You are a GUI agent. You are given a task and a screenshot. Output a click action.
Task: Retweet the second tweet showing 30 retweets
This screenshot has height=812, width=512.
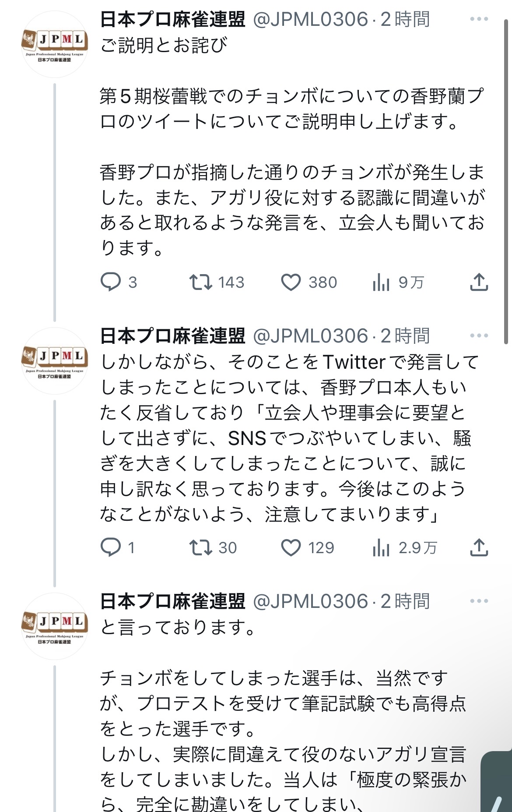pyautogui.click(x=200, y=547)
